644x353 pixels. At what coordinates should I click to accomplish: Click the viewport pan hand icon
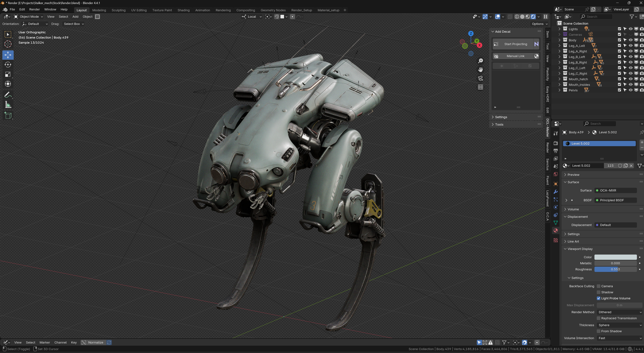point(480,70)
